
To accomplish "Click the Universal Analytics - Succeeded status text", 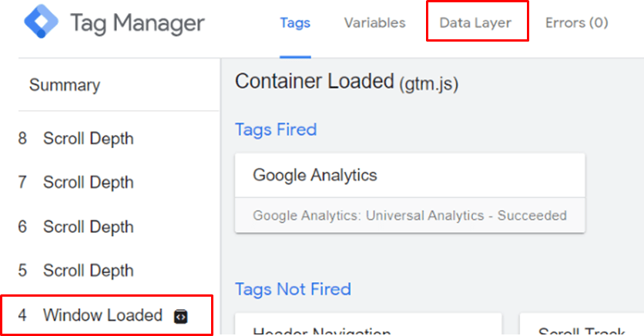I will (410, 216).
